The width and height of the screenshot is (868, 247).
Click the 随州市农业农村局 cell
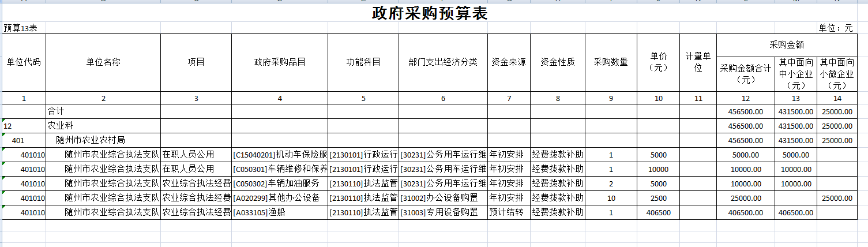pos(103,140)
